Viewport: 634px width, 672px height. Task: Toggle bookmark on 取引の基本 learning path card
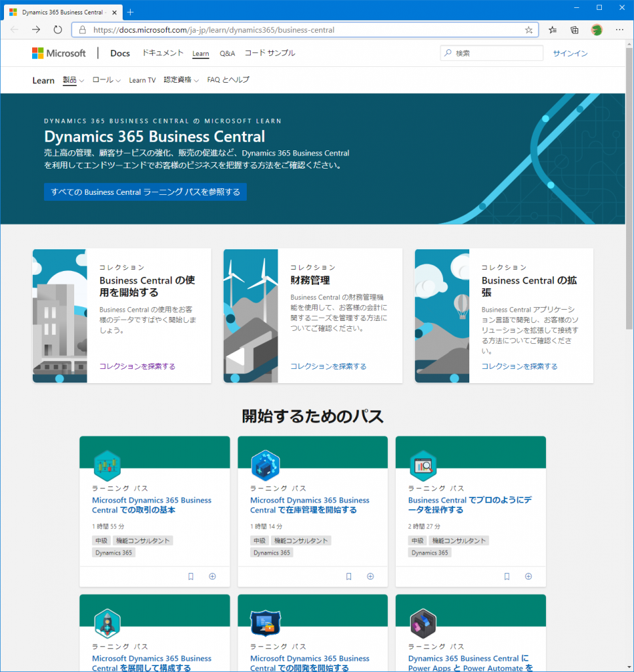[x=191, y=576]
